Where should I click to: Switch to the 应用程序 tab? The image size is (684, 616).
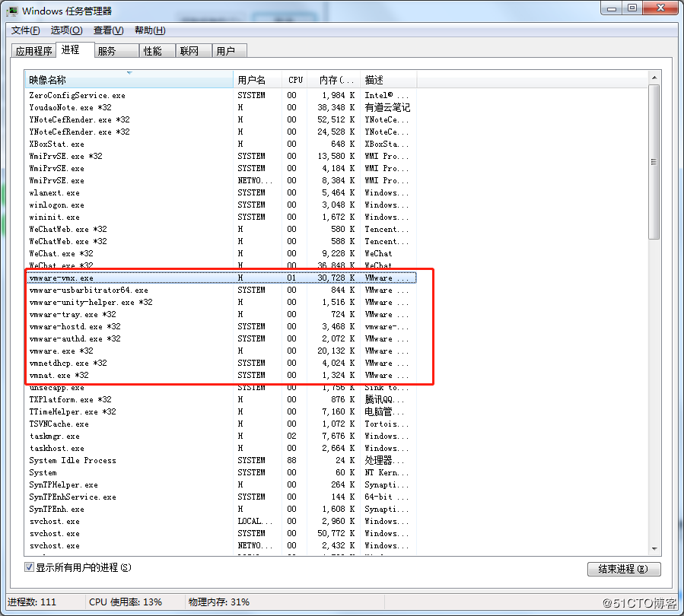coord(34,51)
